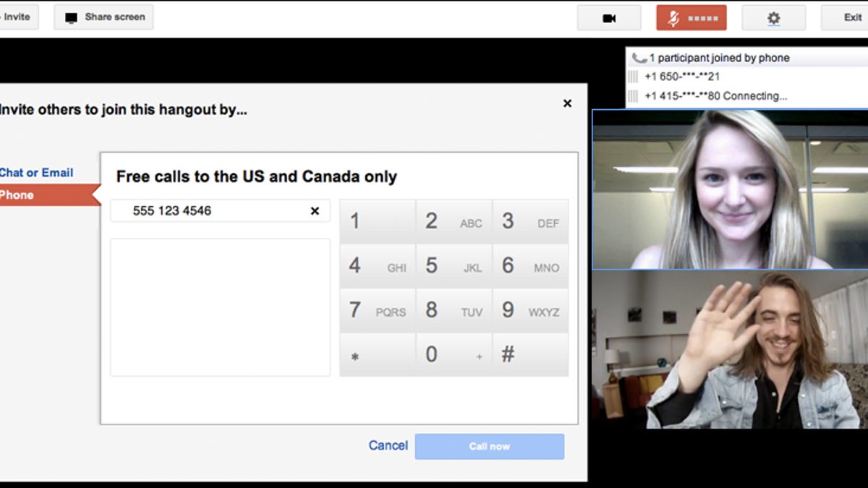Click the Cancel link
The height and width of the screenshot is (488, 868).
(388, 445)
